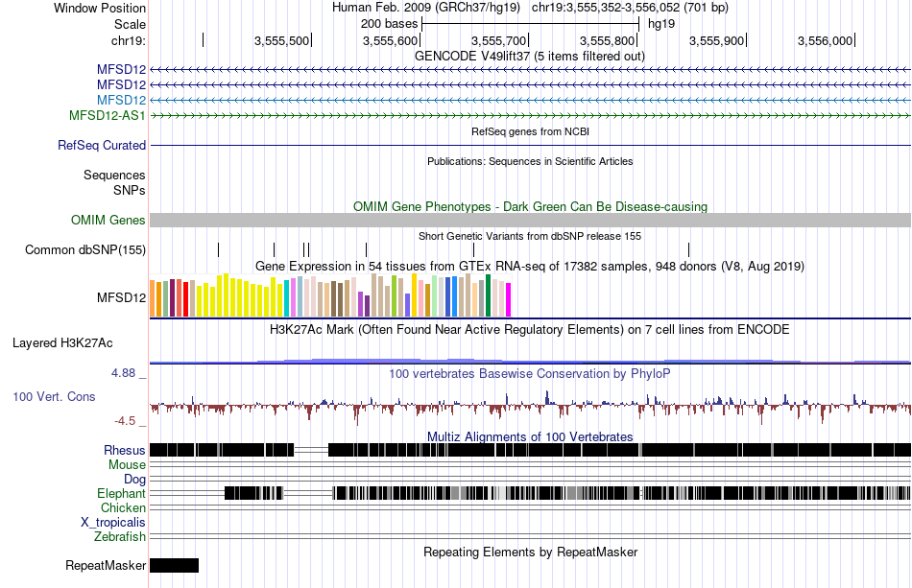Open the OMIM Gene Phenotypes green title

530,207
